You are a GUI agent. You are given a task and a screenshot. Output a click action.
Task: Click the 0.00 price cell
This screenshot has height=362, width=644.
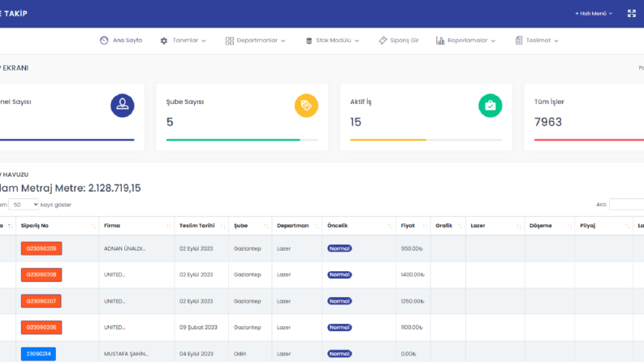[408, 353]
